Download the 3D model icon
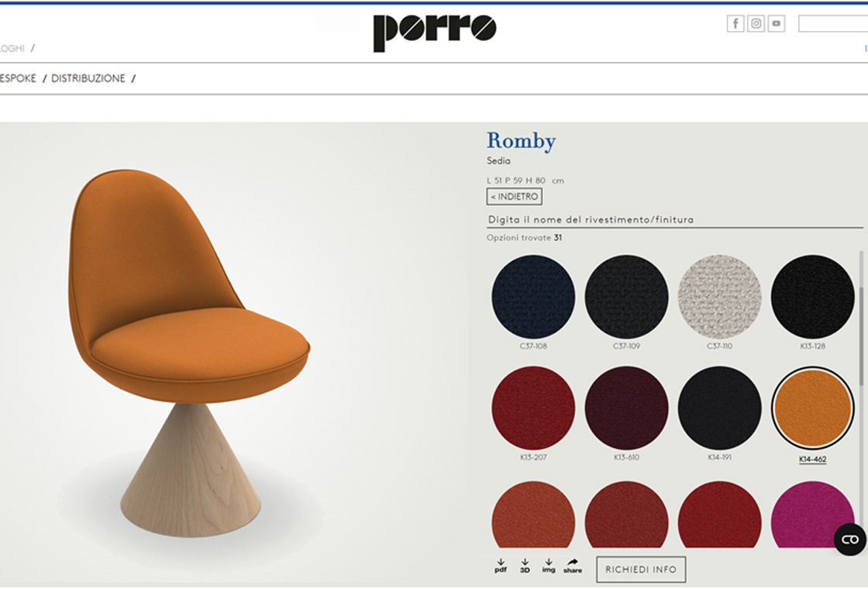This screenshot has width=868, height=589. coord(525,566)
